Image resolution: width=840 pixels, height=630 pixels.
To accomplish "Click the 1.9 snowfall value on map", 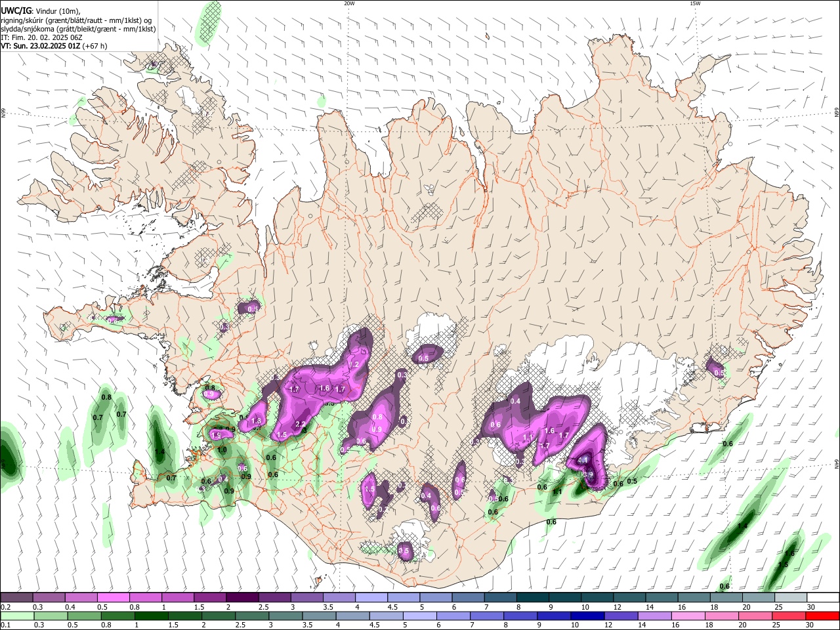I will 215,435.
